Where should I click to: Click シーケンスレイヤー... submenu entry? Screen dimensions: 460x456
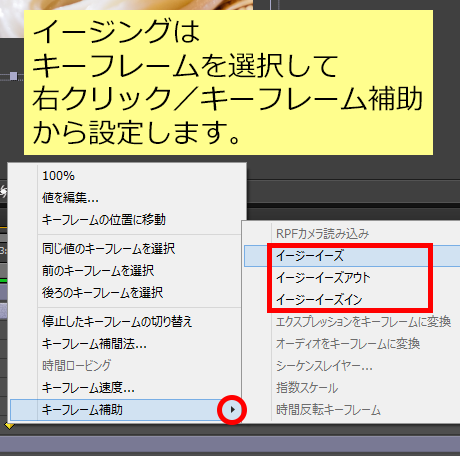tap(352, 366)
